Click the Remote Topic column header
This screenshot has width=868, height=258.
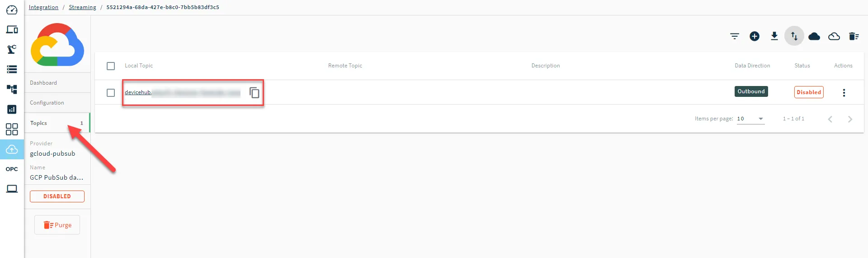tap(345, 66)
